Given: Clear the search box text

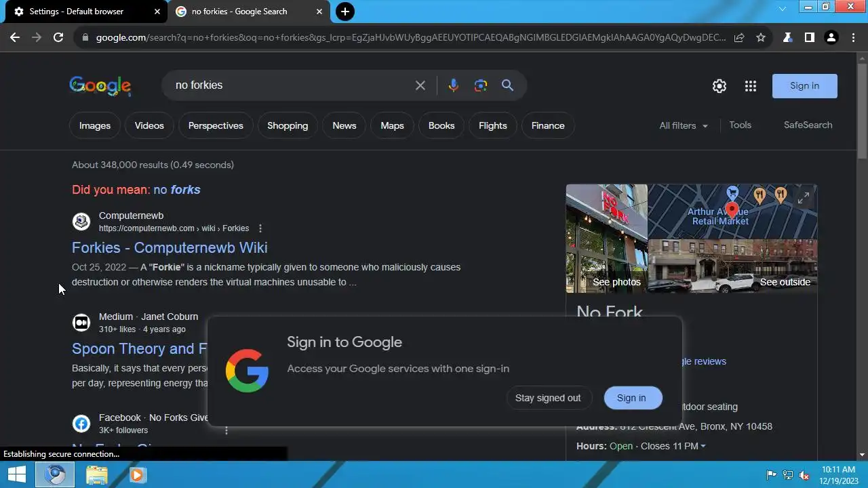Looking at the screenshot, I should click(x=420, y=85).
